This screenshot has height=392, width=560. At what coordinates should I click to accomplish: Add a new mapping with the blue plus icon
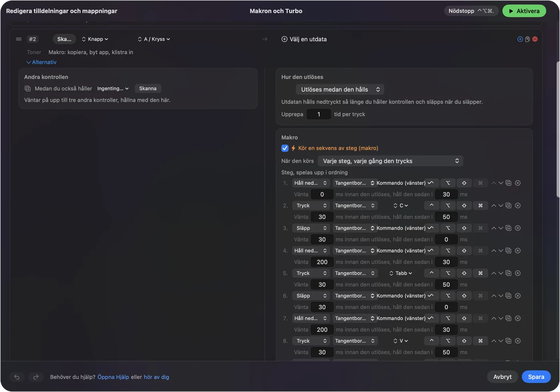[x=520, y=39]
